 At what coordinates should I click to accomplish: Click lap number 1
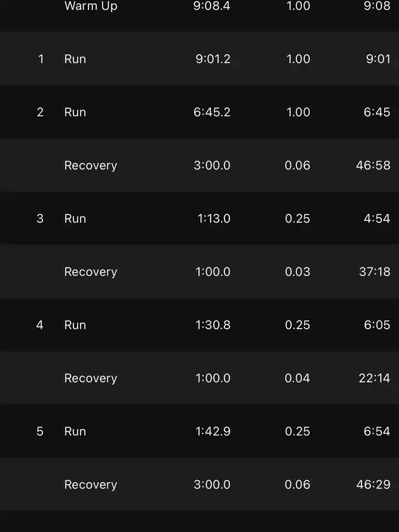pyautogui.click(x=41, y=59)
